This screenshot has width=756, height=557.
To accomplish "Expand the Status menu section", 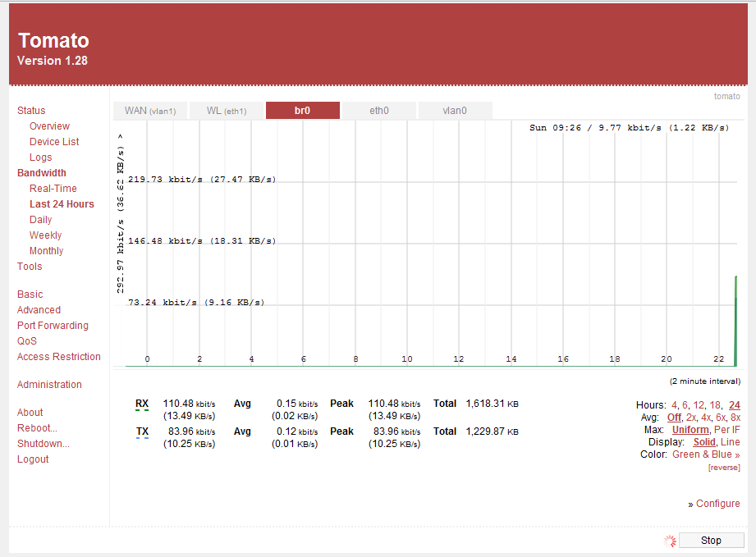I will click(x=31, y=111).
